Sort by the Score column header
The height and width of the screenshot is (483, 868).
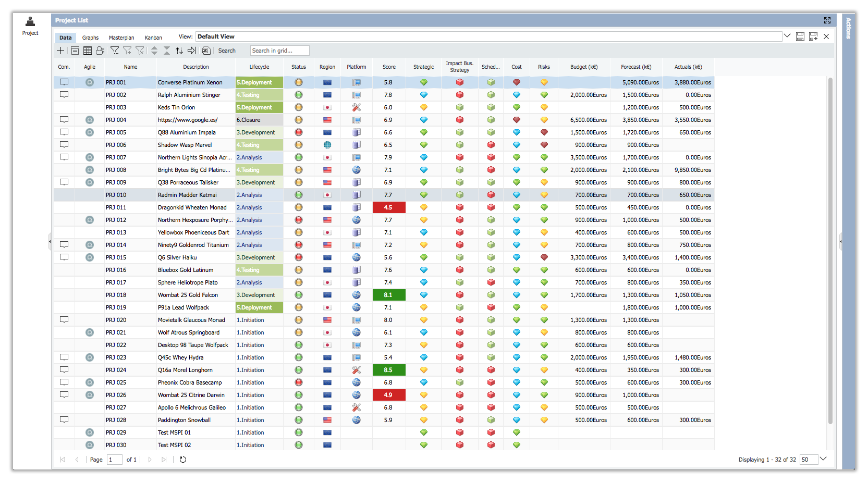point(389,67)
